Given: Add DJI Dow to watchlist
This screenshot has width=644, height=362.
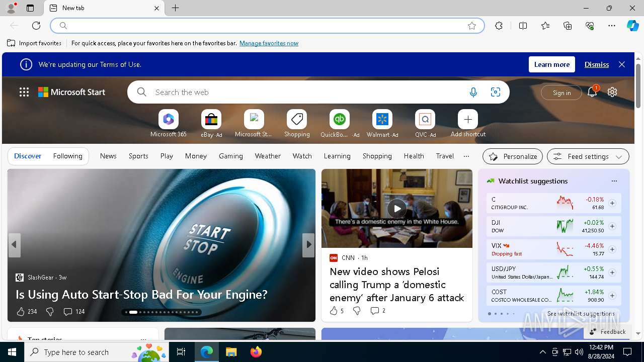Looking at the screenshot, I should tap(612, 226).
